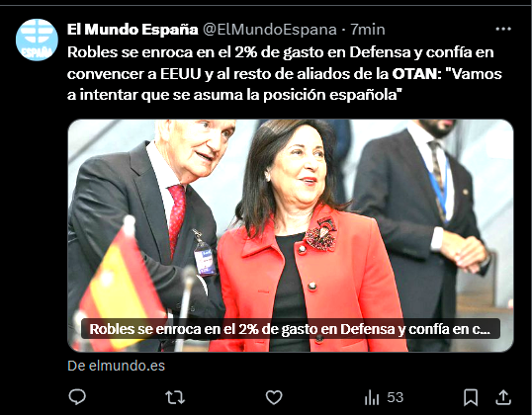
Task: Follow the De elmundo.es source link
Action: [x=116, y=366]
